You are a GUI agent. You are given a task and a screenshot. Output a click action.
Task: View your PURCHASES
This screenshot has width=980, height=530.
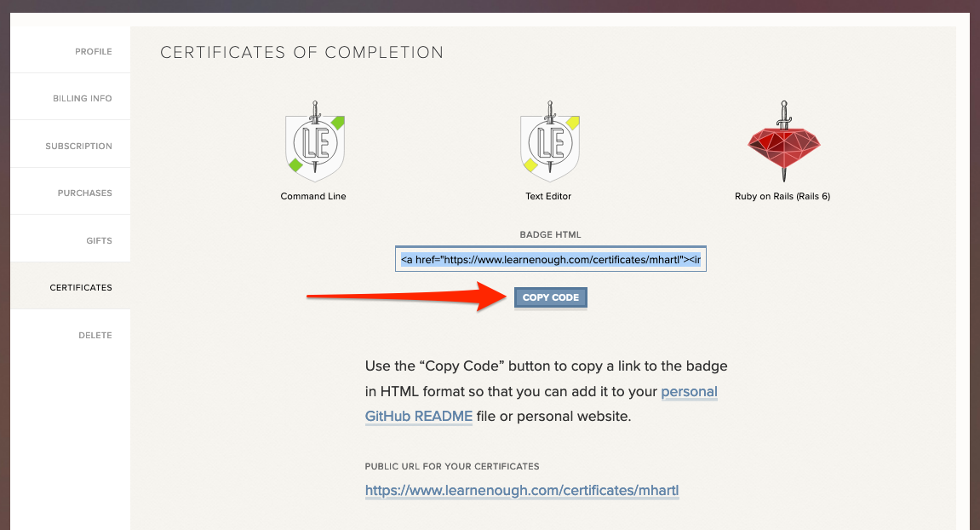(84, 193)
